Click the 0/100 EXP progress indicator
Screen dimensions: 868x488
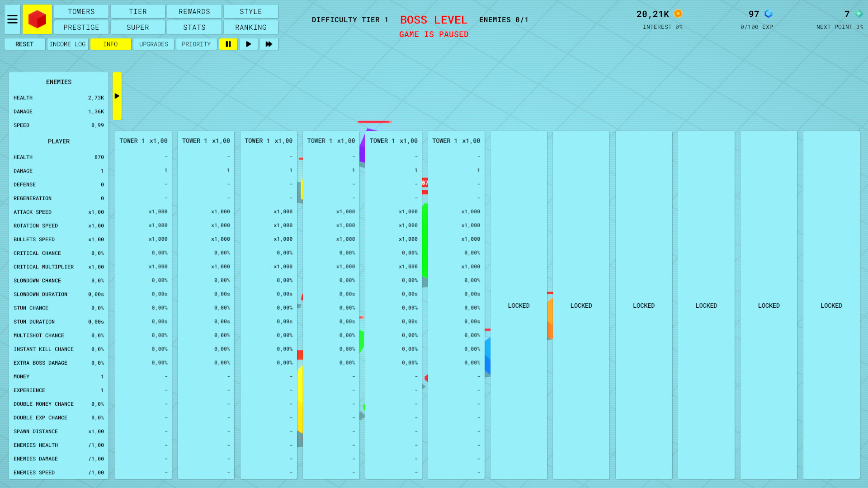tap(756, 27)
